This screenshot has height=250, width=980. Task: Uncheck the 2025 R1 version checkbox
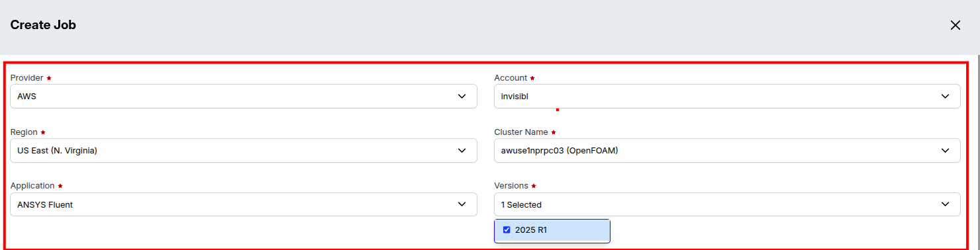[507, 230]
